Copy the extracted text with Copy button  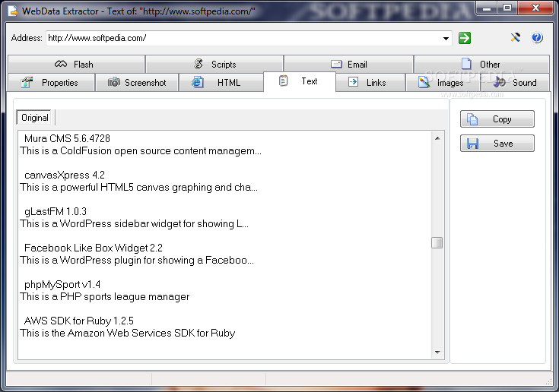[497, 119]
